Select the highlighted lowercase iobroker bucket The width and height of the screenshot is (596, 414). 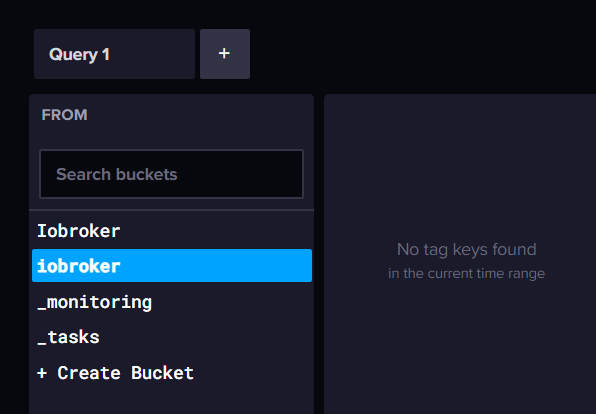172,266
